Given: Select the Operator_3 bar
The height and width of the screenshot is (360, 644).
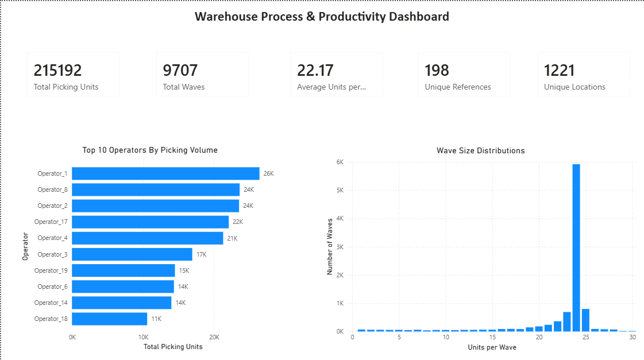Looking at the screenshot, I should point(132,254).
